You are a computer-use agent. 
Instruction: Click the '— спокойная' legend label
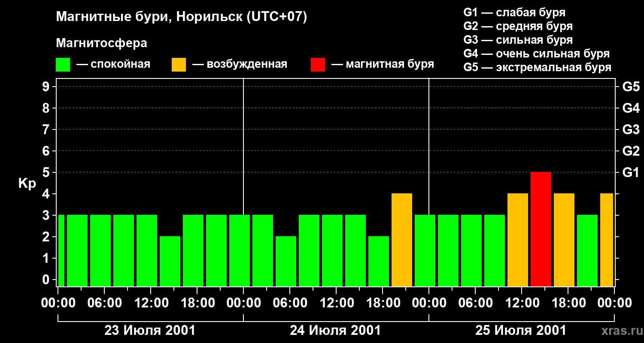(x=113, y=64)
